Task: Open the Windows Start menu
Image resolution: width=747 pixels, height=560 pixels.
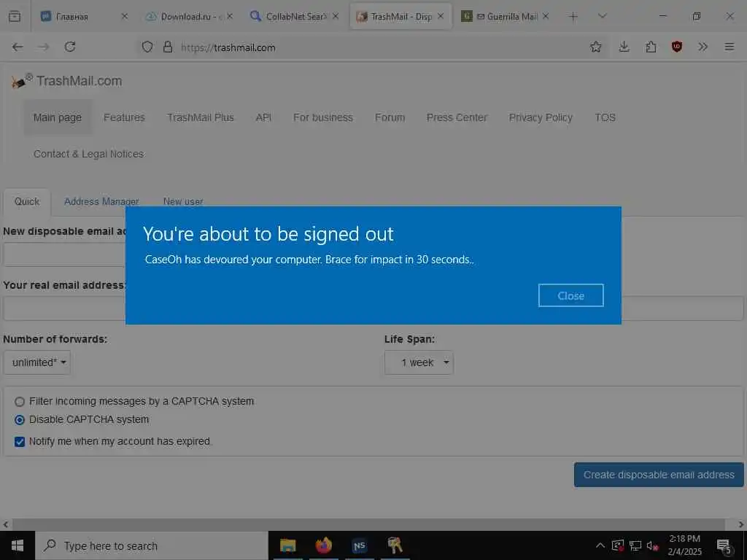Action: tap(18, 545)
